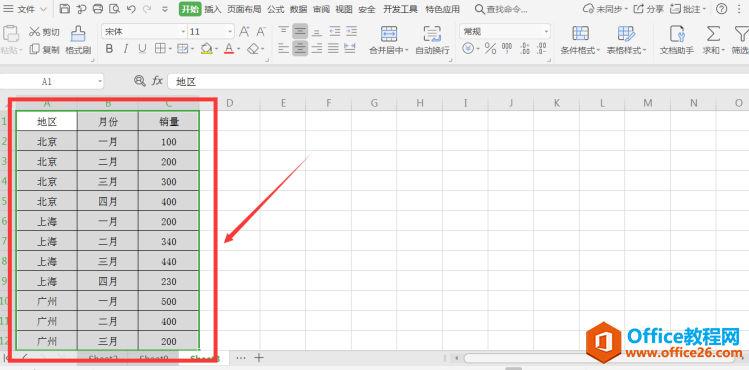Click the red font color button
The width and height of the screenshot is (749, 370).
click(x=229, y=49)
